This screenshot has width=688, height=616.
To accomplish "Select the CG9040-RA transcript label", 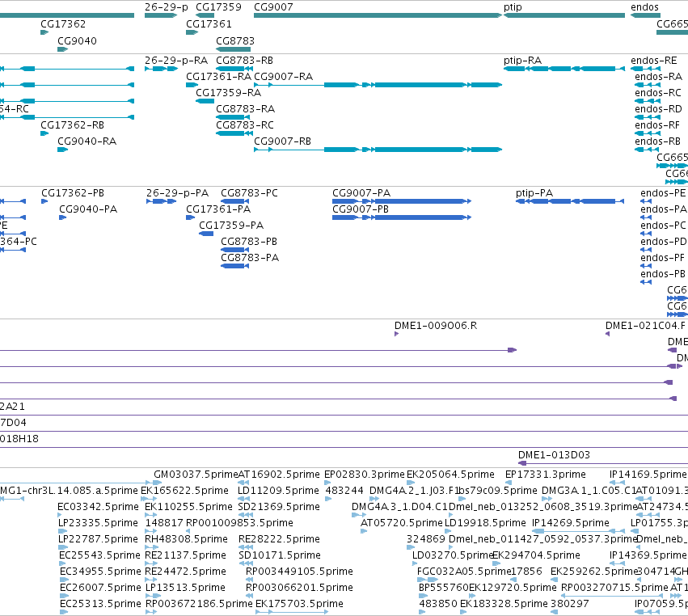I will 87,141.
